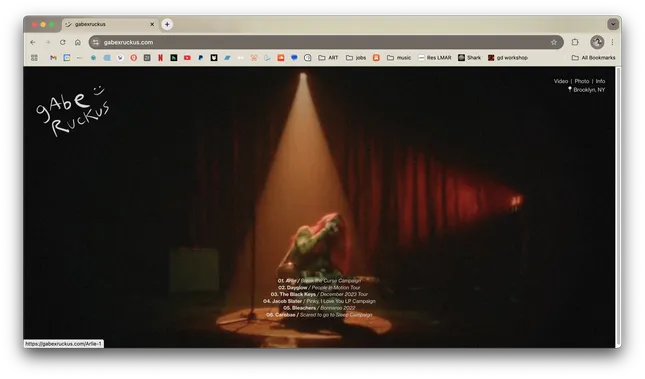Open 03. The Black Keys December 2023 Tour

(x=319, y=294)
